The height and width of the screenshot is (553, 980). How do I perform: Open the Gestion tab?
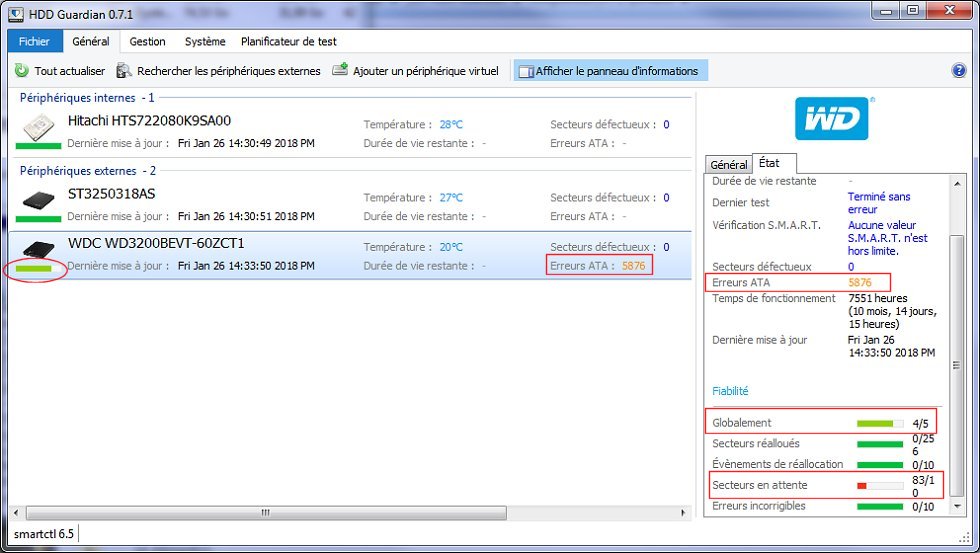pos(148,41)
